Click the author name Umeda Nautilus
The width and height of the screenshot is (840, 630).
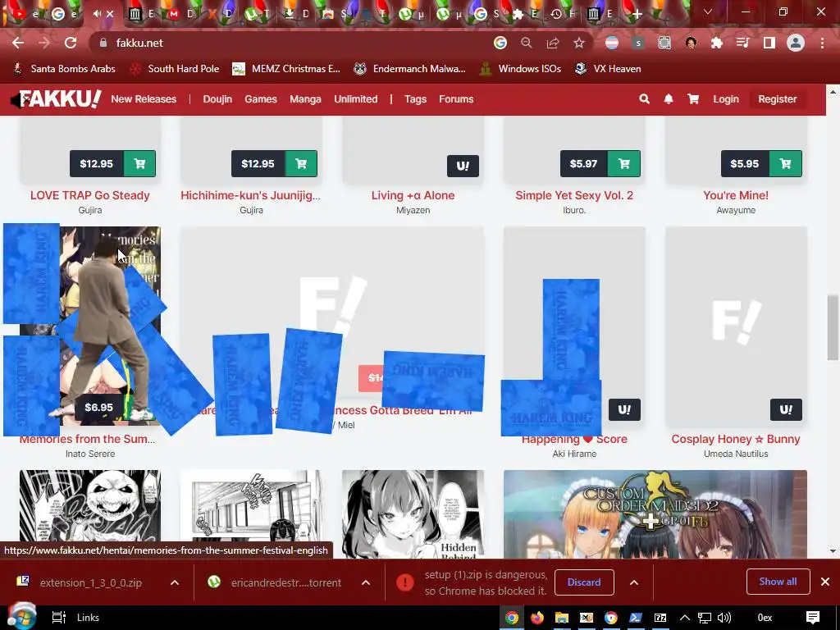[736, 454]
